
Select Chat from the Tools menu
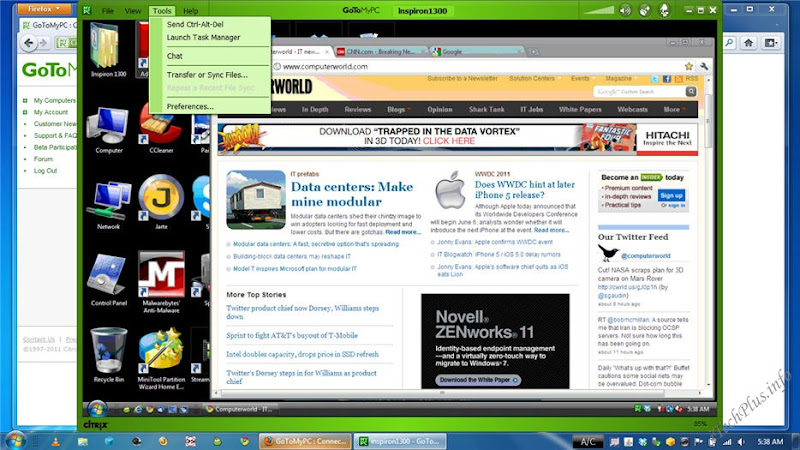(174, 56)
